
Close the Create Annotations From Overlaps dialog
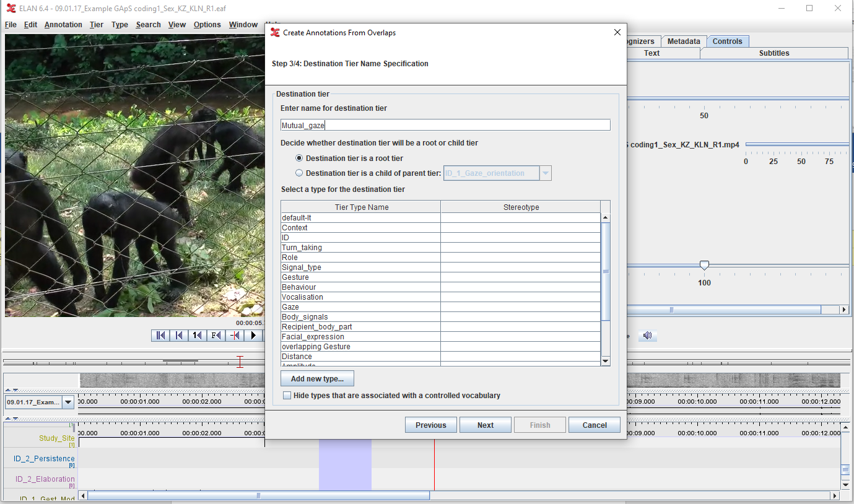point(617,32)
